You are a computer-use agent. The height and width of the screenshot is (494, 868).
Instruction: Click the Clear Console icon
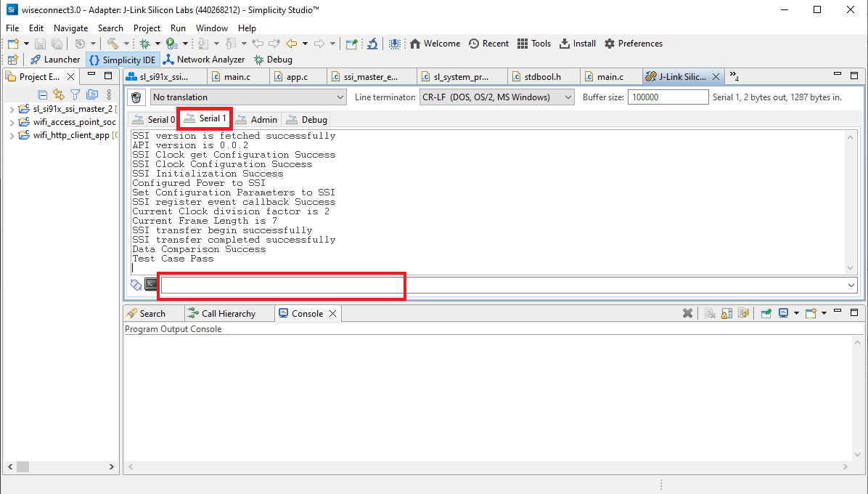[x=710, y=312]
